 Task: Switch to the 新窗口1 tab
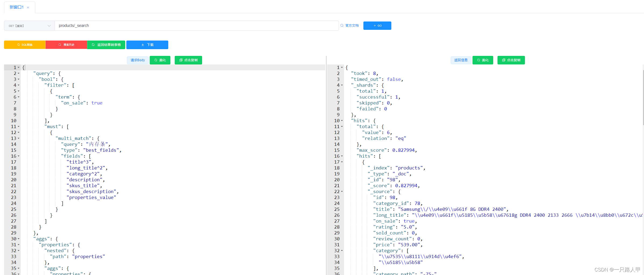(x=17, y=7)
